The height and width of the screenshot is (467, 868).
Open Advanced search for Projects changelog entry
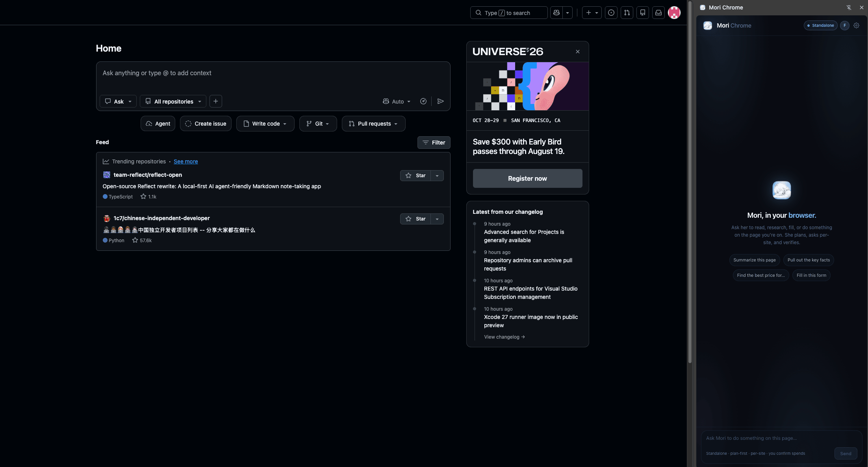(x=524, y=236)
